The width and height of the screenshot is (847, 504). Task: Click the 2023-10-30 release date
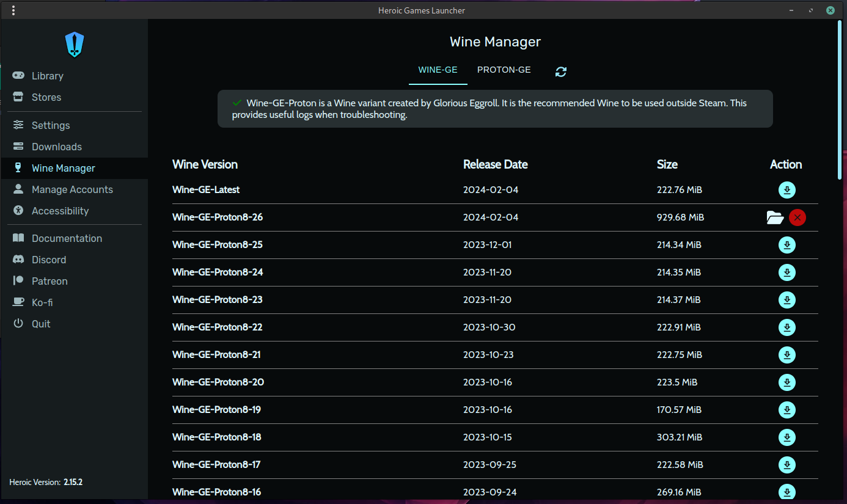490,327
